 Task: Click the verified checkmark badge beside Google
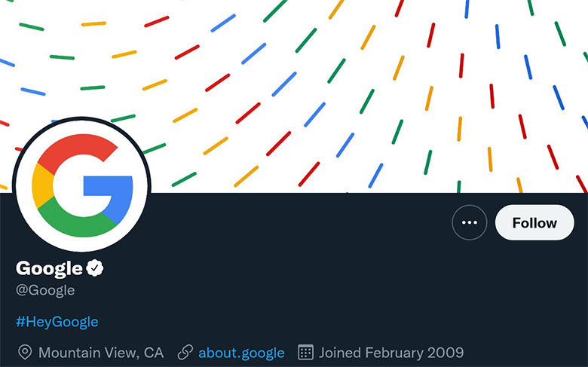pyautogui.click(x=94, y=268)
